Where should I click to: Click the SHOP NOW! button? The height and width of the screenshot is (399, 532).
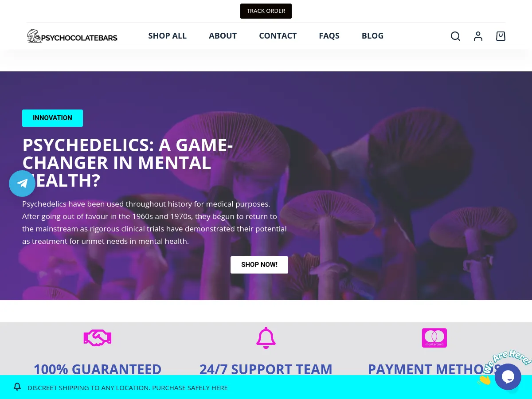tap(259, 265)
